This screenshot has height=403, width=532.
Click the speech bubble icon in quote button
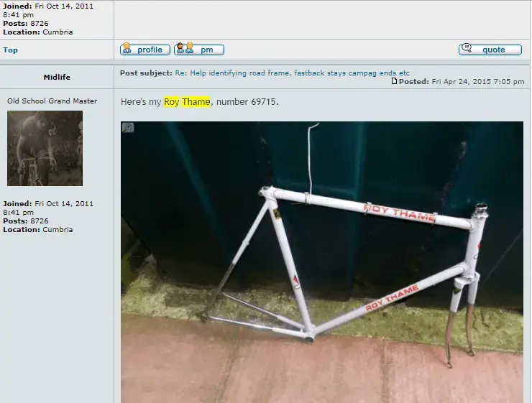[467, 48]
